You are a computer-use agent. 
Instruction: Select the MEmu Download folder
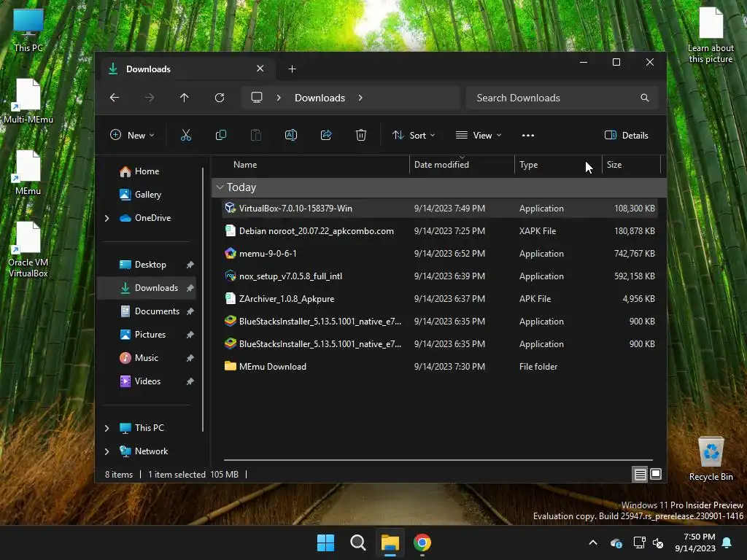440,367
